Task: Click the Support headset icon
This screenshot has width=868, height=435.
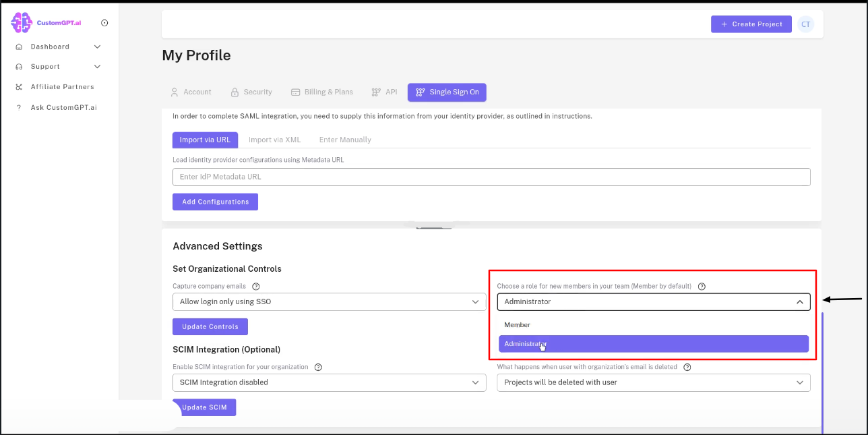Action: tap(18, 67)
